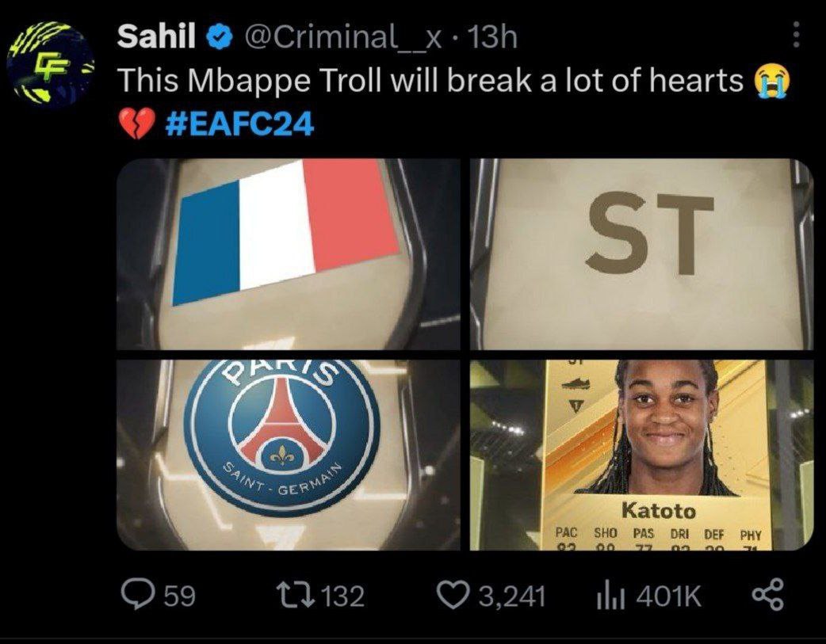Open the view analytics bar icon
This screenshot has height=644, width=826.
(611, 596)
